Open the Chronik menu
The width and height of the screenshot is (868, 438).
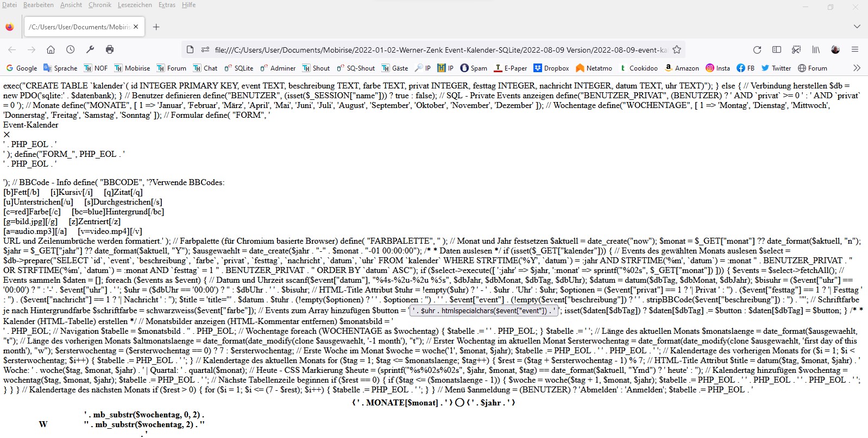click(100, 5)
